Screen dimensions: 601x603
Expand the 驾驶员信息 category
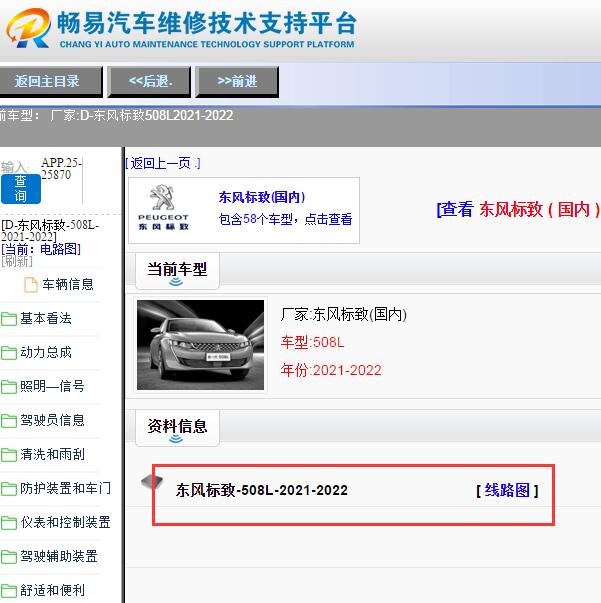click(x=52, y=420)
